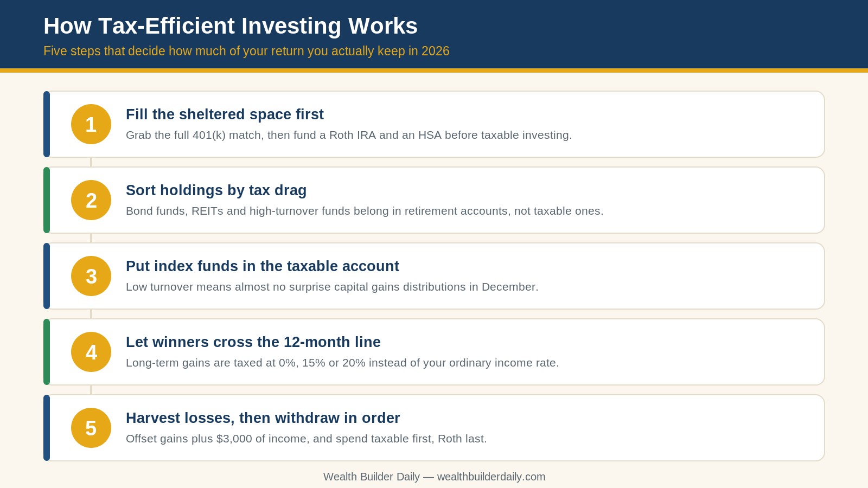
Task: Click the 'How Tax-Efficient Investing Works' title
Action: [231, 26]
